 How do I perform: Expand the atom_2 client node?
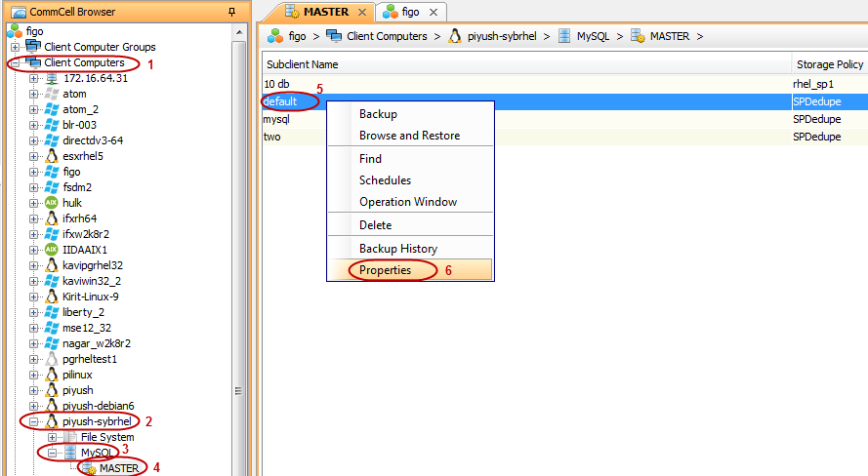(34, 109)
